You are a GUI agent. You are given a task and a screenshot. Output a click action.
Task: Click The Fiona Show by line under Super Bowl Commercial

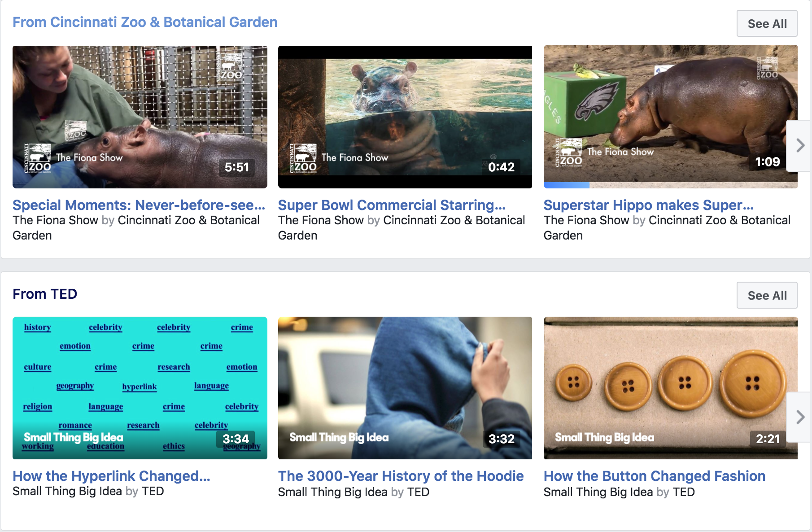(402, 228)
